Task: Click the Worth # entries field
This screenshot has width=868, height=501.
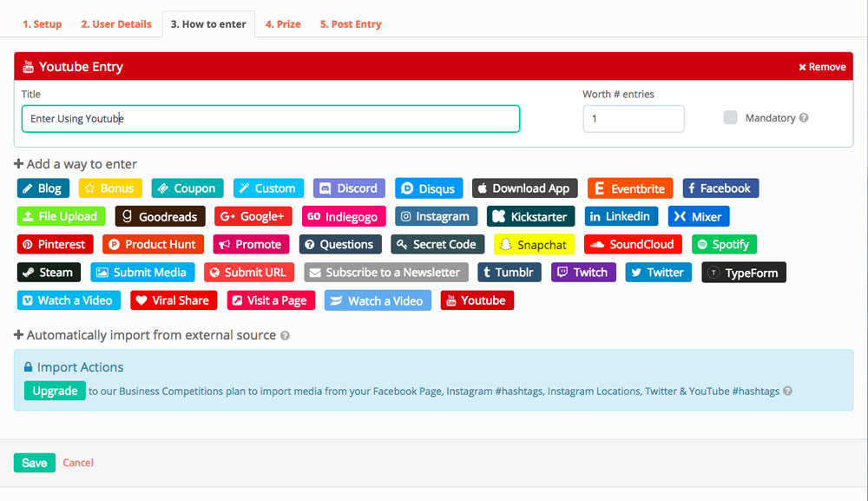Action: click(x=633, y=119)
